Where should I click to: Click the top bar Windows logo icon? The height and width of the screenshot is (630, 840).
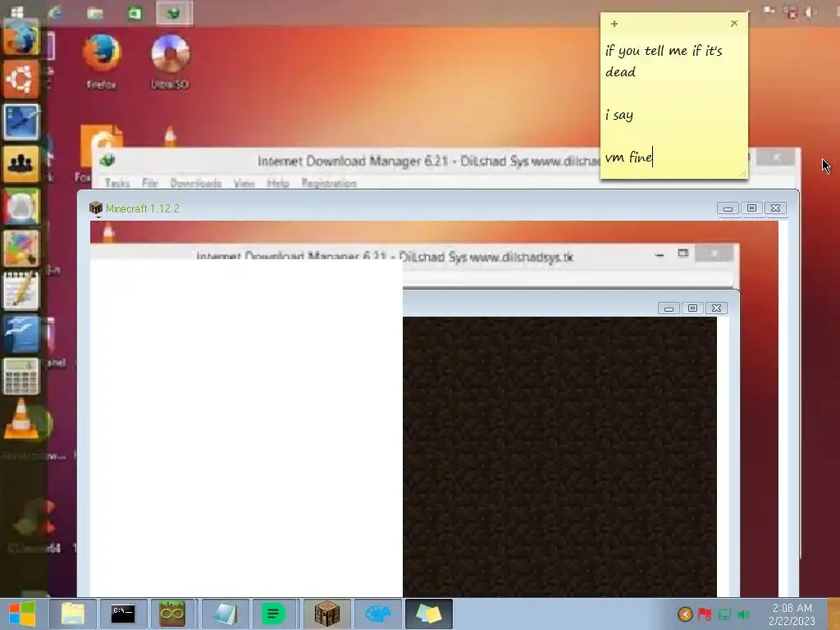[x=17, y=12]
